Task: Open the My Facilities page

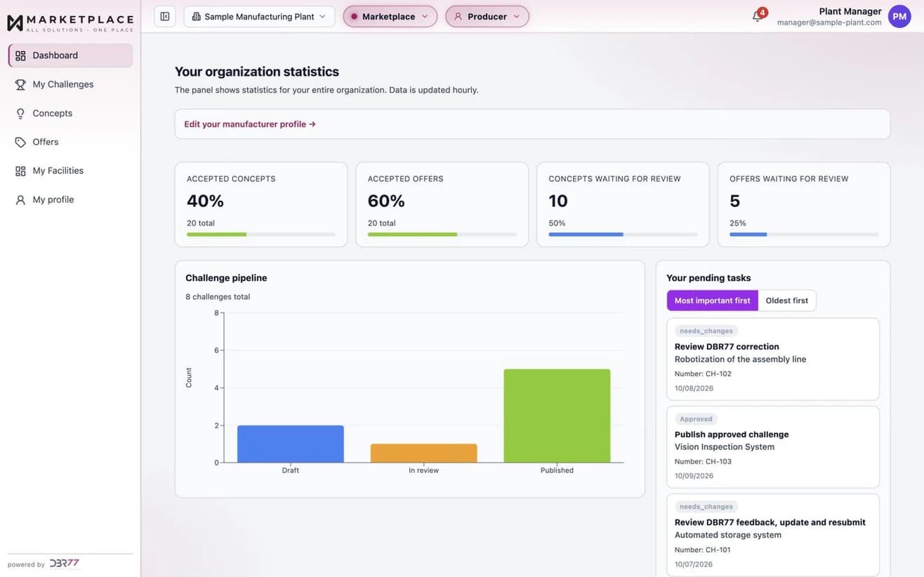Action: [70, 171]
